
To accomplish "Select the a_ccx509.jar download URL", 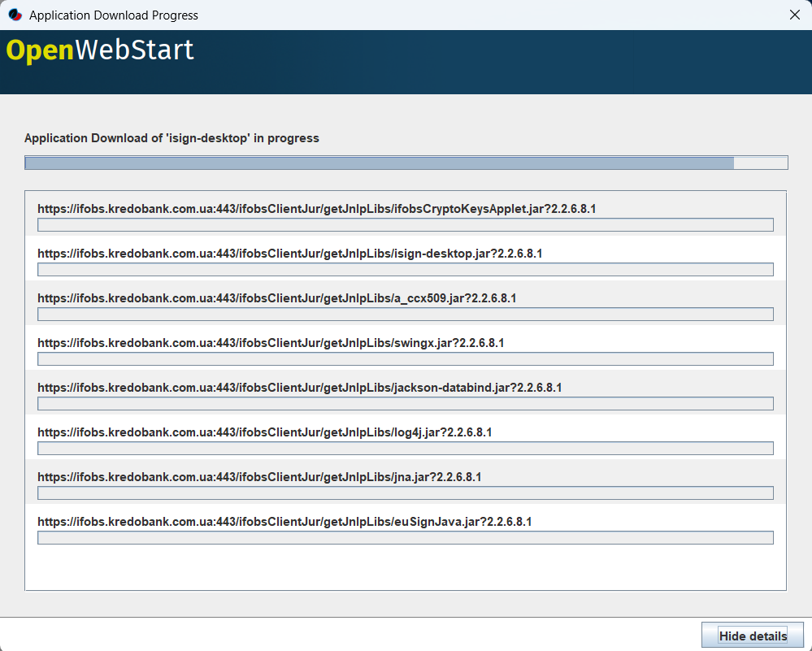I will [276, 297].
